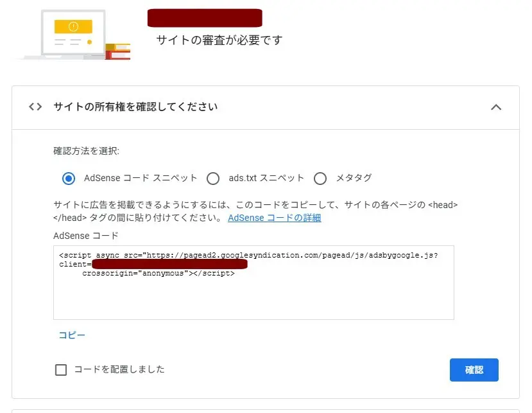
Task: Click inside the AdSense code text box
Action: (x=253, y=295)
